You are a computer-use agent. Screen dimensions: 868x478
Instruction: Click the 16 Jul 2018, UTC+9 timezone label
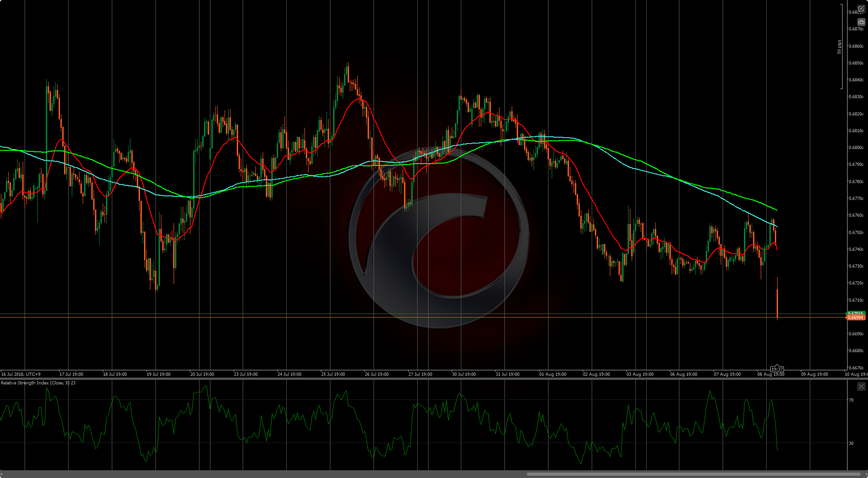21,374
